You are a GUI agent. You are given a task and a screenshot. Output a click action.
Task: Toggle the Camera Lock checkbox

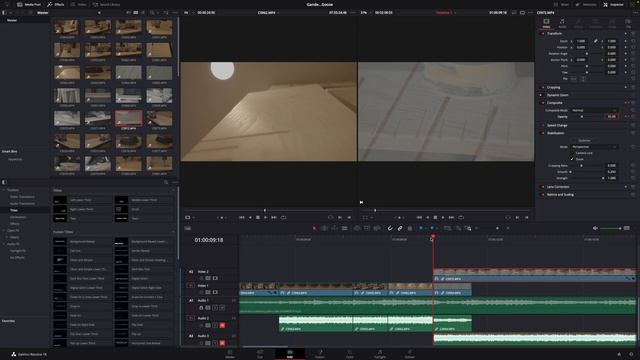tap(572, 153)
